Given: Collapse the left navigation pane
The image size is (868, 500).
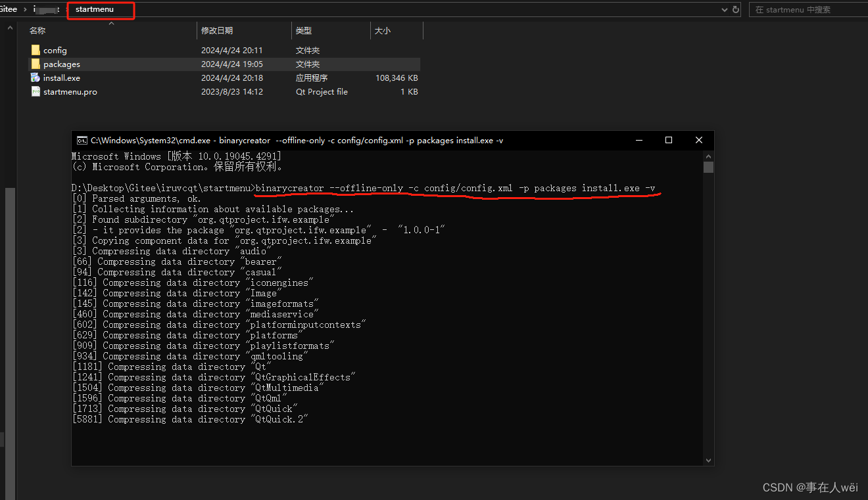Looking at the screenshot, I should coord(9,28).
